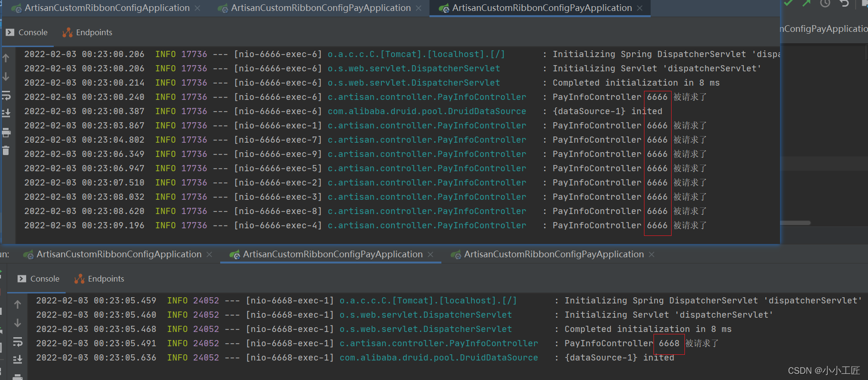Toggle soft-wrap in the lower 6668 console

(18, 341)
